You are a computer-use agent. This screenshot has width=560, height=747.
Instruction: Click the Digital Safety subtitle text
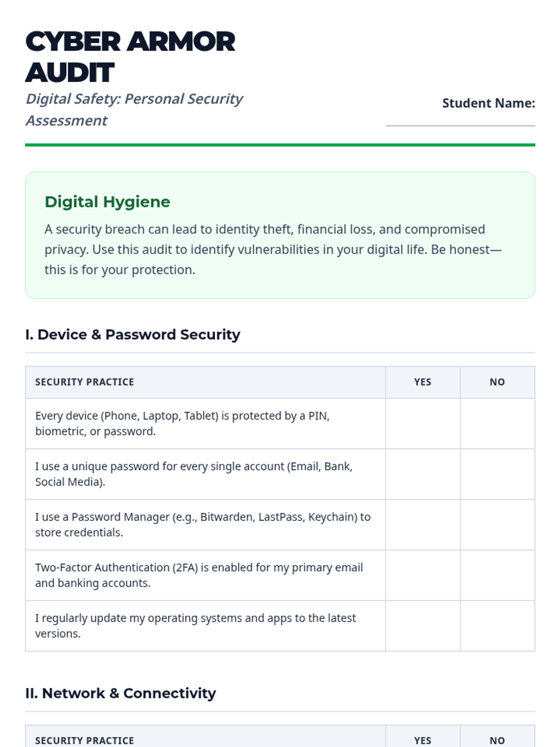(x=134, y=109)
